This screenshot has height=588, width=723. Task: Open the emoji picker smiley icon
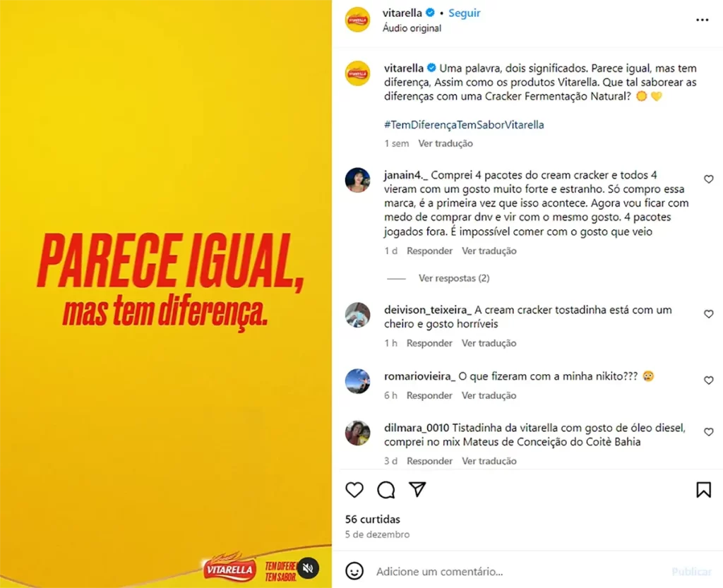pos(354,571)
